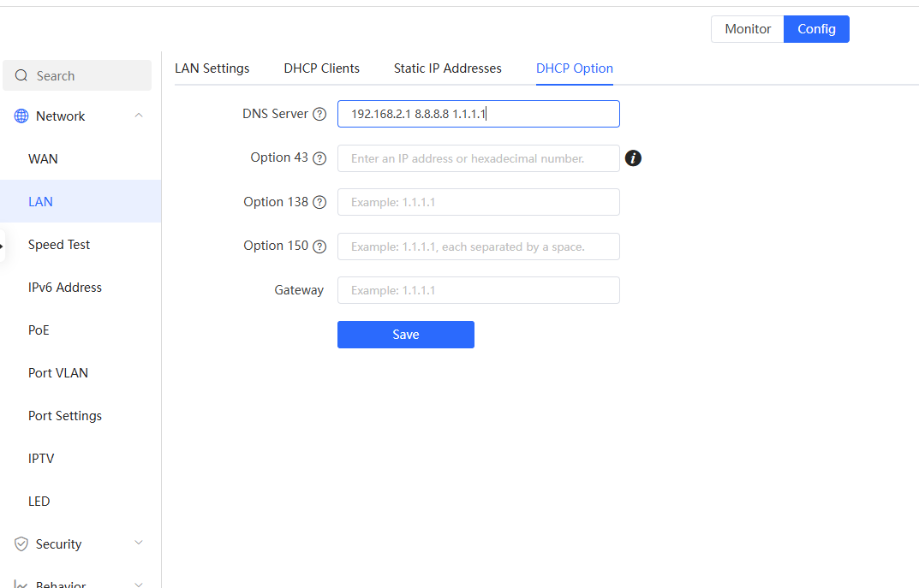The width and height of the screenshot is (919, 588).
Task: Open the Static IP Addresses tab
Action: pyautogui.click(x=448, y=68)
